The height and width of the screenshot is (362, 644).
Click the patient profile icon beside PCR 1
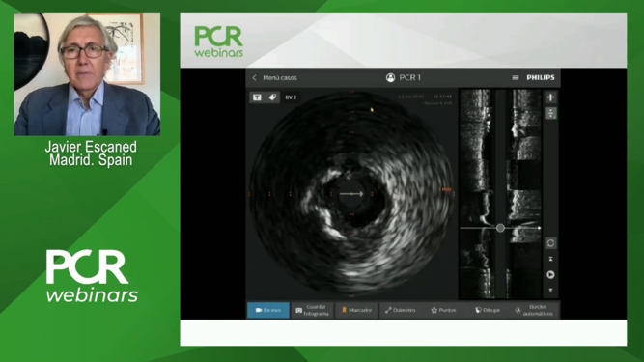point(390,77)
